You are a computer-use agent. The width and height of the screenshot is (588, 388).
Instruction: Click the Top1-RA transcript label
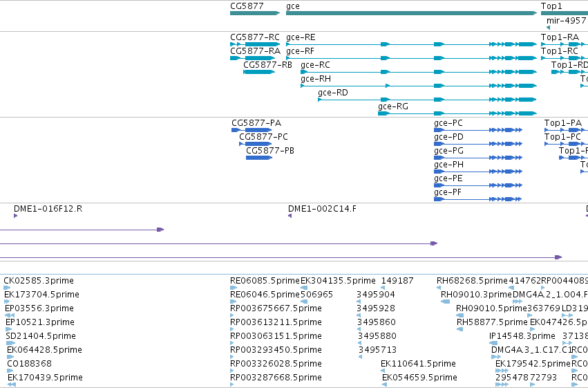pyautogui.click(x=560, y=37)
